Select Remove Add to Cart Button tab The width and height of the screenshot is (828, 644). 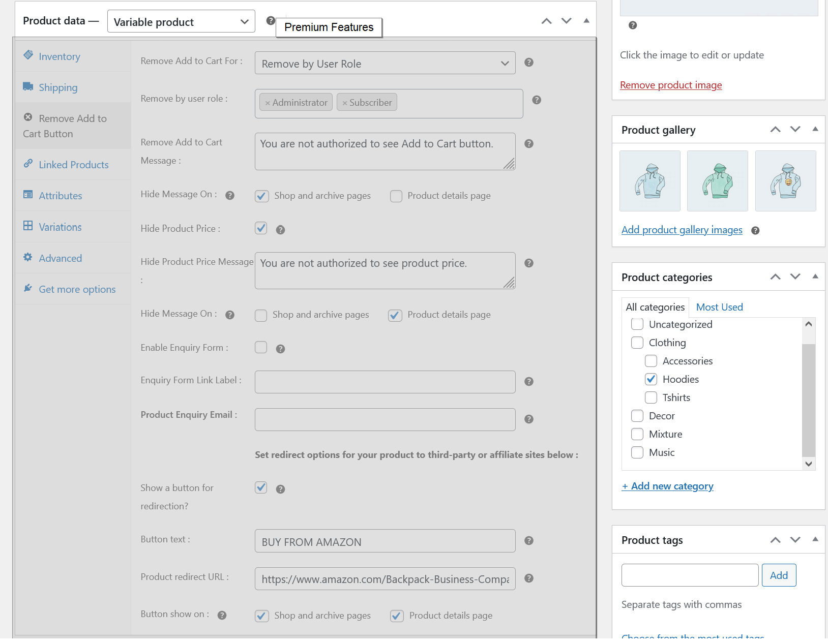[73, 126]
